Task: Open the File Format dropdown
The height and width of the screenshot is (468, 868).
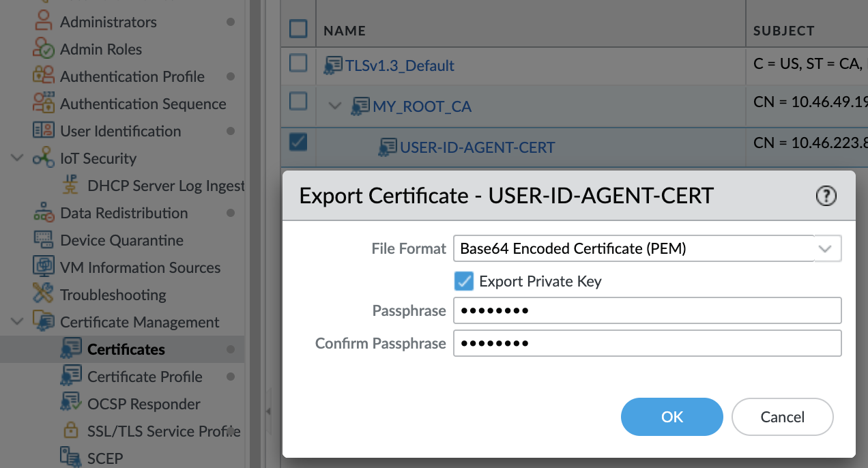Action: pyautogui.click(x=826, y=248)
